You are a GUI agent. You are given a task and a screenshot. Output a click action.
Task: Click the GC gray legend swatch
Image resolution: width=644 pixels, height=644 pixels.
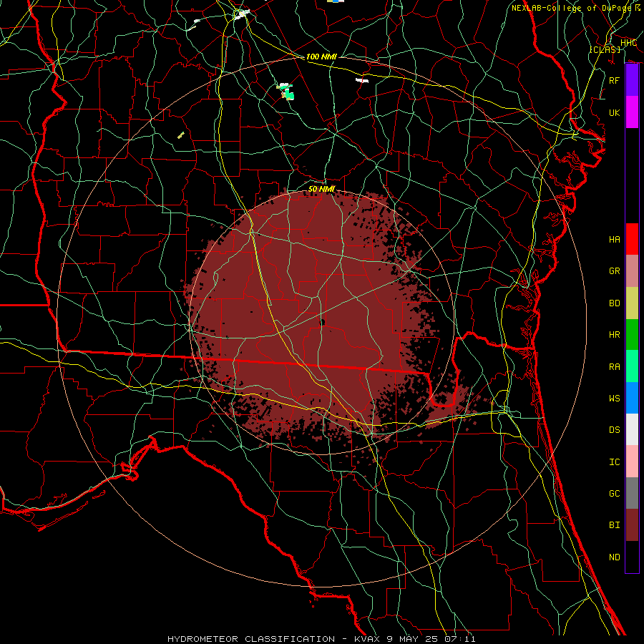pos(632,493)
